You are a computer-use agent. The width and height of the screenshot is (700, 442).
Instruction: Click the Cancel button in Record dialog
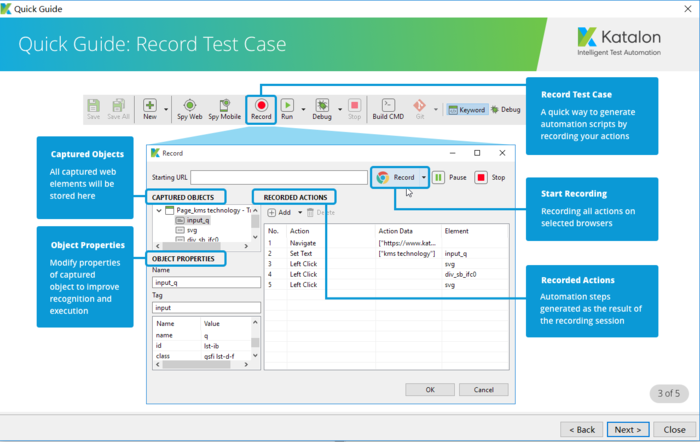483,389
